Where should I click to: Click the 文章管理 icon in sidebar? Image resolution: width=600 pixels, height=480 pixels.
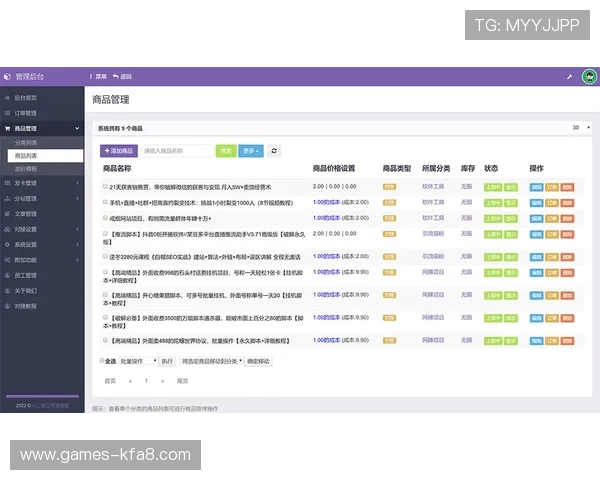click(7, 214)
